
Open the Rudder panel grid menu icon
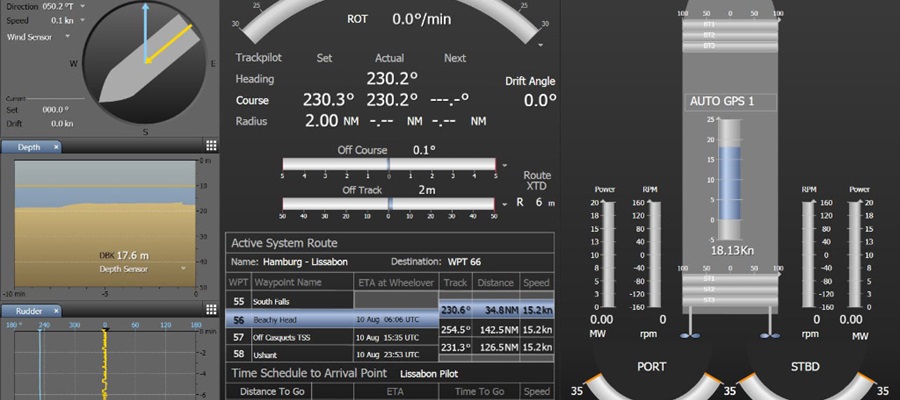pos(211,311)
